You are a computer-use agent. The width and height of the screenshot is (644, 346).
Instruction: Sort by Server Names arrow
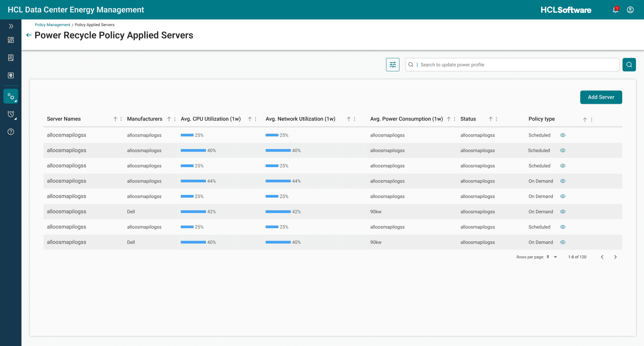115,119
